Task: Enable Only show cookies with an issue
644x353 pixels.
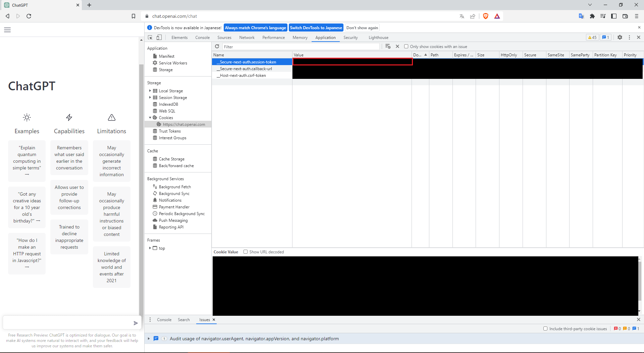Action: pyautogui.click(x=406, y=46)
